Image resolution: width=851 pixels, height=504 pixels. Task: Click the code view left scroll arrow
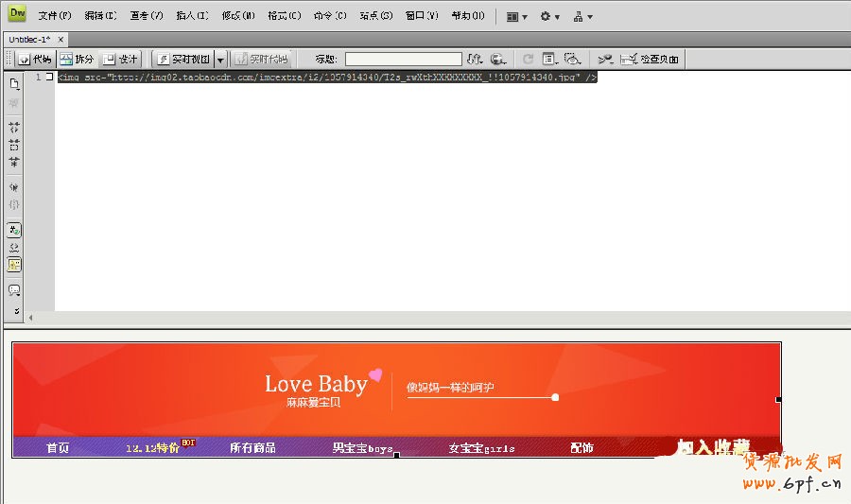tap(30, 318)
